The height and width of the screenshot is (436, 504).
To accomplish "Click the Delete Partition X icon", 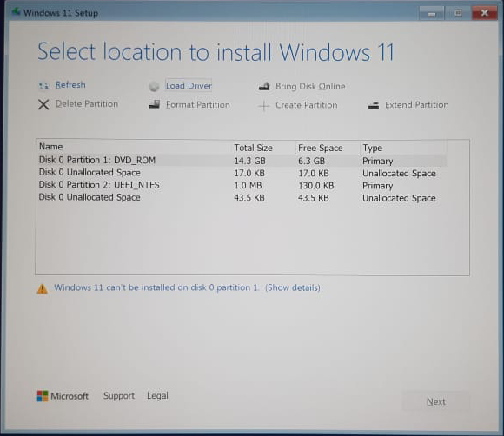I will tap(43, 104).
